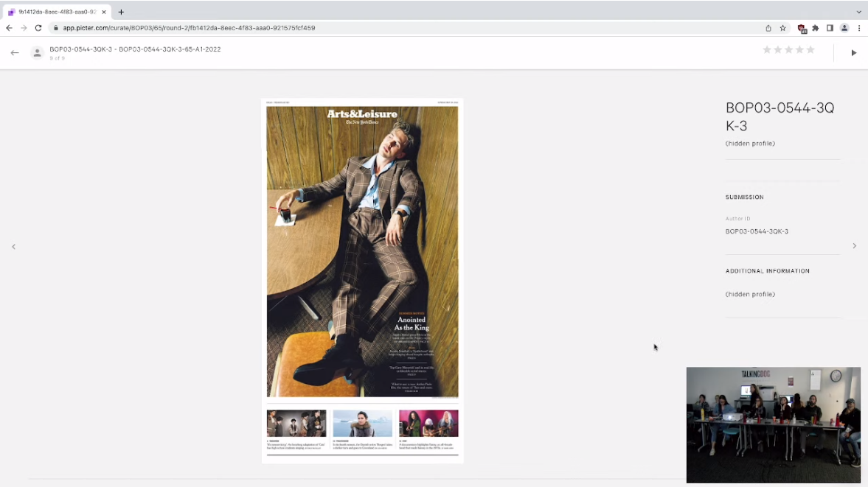
Task: Select the active Picter tab in the tab strip
Action: 55,12
